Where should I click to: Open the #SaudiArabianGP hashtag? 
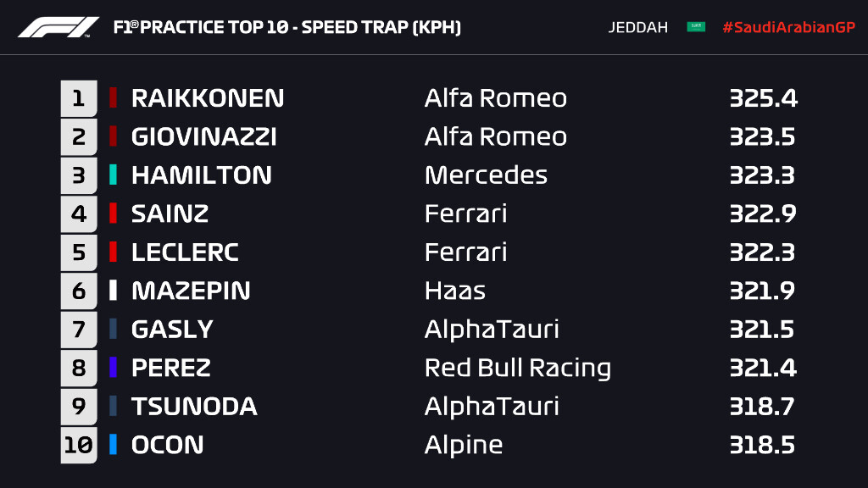coord(788,27)
